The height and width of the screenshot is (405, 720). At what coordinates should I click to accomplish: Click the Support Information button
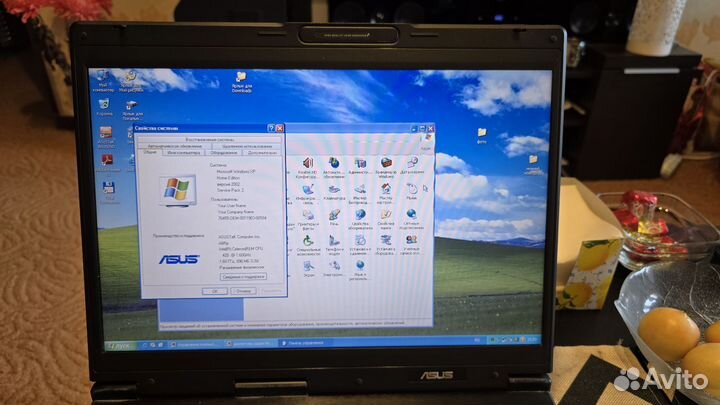click(x=243, y=277)
